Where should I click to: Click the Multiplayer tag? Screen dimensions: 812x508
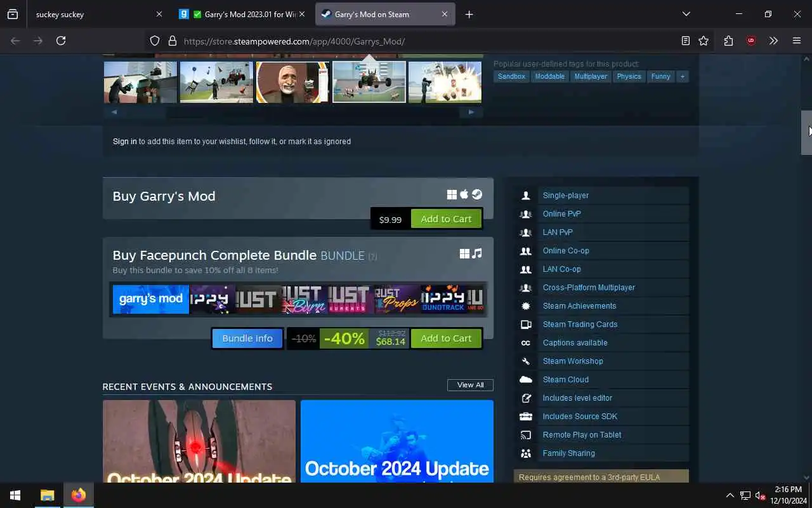[x=591, y=76]
